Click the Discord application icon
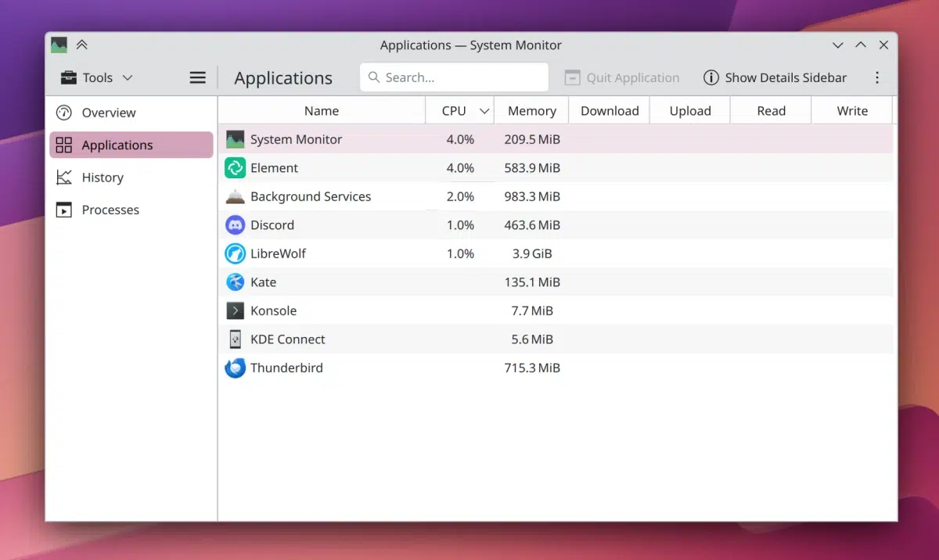 coord(235,224)
